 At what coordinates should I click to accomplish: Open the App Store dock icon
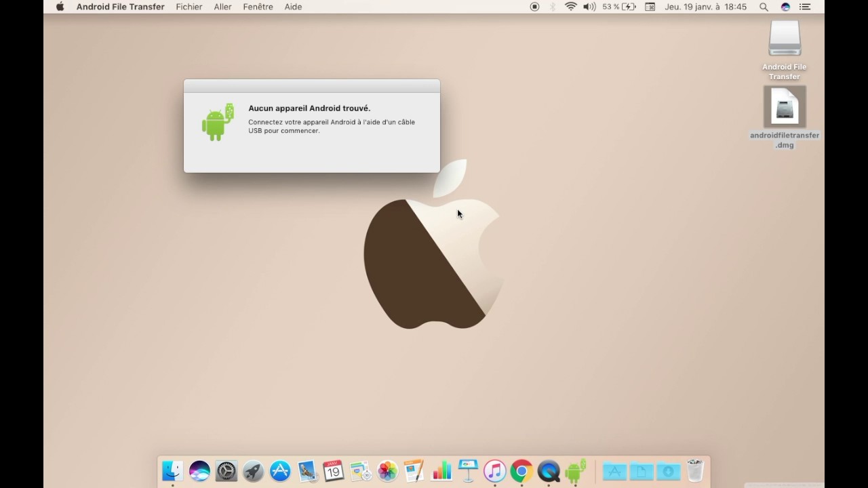[x=280, y=470]
